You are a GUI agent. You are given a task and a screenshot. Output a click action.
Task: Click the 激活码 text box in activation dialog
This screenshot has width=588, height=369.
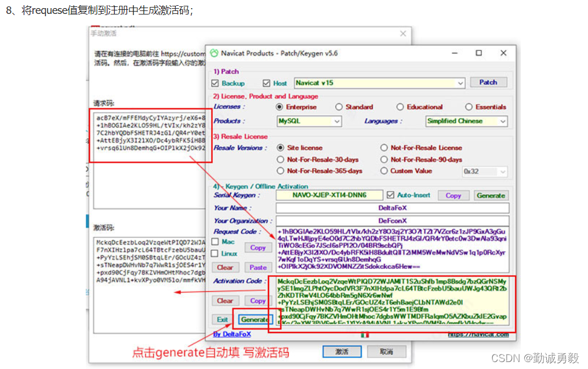(x=150, y=284)
